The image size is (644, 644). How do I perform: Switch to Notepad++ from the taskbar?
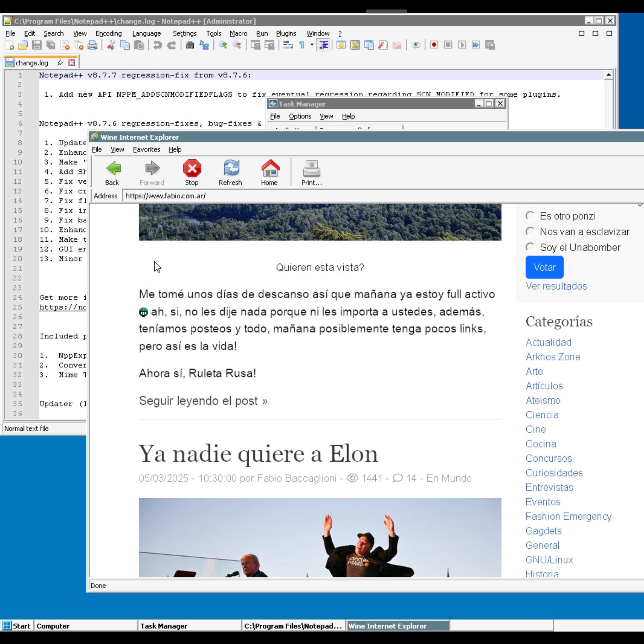[293, 626]
